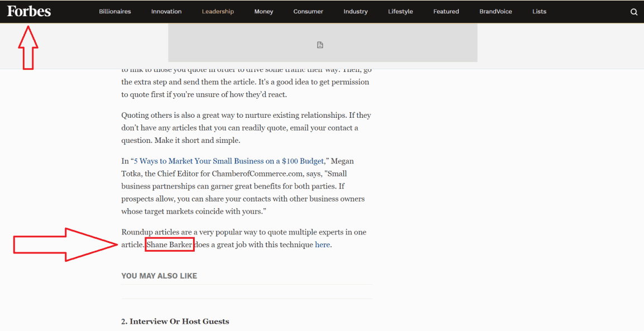The image size is (644, 331).
Task: Open the search magnifier icon
Action: 634,12
